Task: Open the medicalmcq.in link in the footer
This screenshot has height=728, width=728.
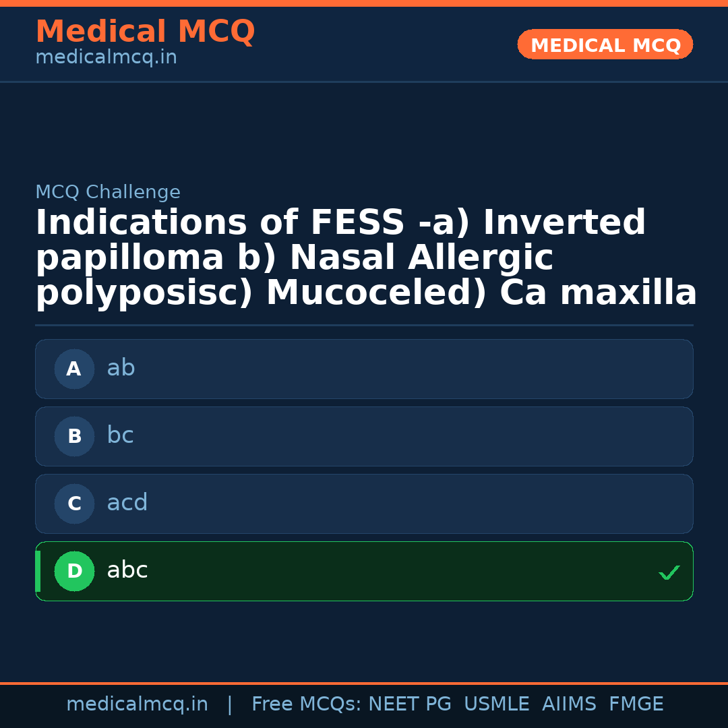Action: (137, 704)
